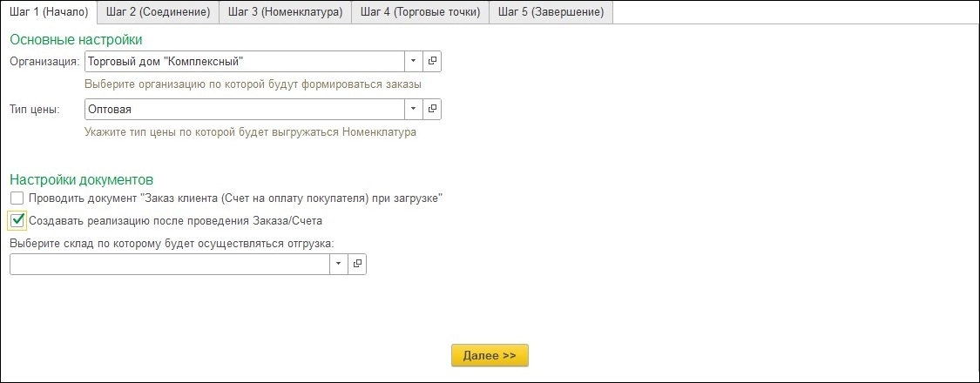Expand the warehouse selection dropdown
Screen dimensions: 980x383
(x=338, y=264)
